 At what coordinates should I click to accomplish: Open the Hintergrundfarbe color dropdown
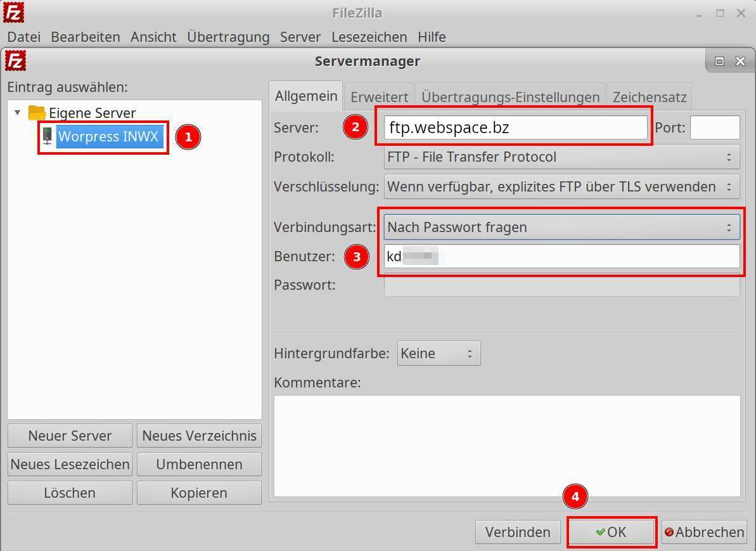pos(439,354)
